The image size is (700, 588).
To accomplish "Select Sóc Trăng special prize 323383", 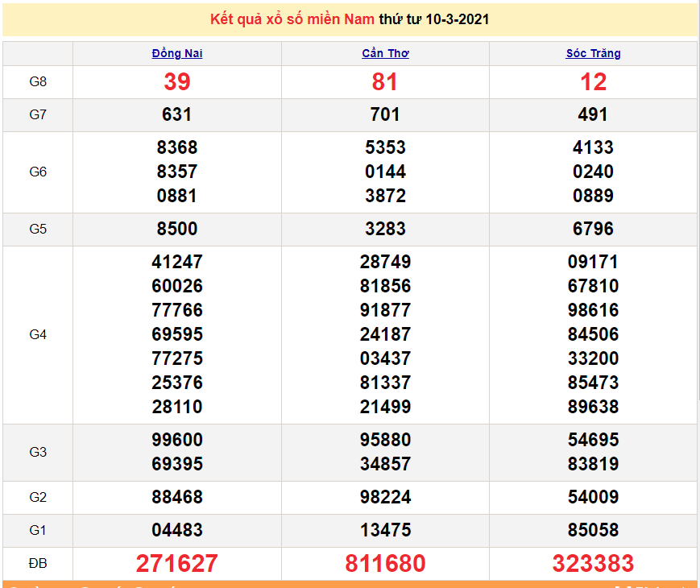I will click(593, 564).
